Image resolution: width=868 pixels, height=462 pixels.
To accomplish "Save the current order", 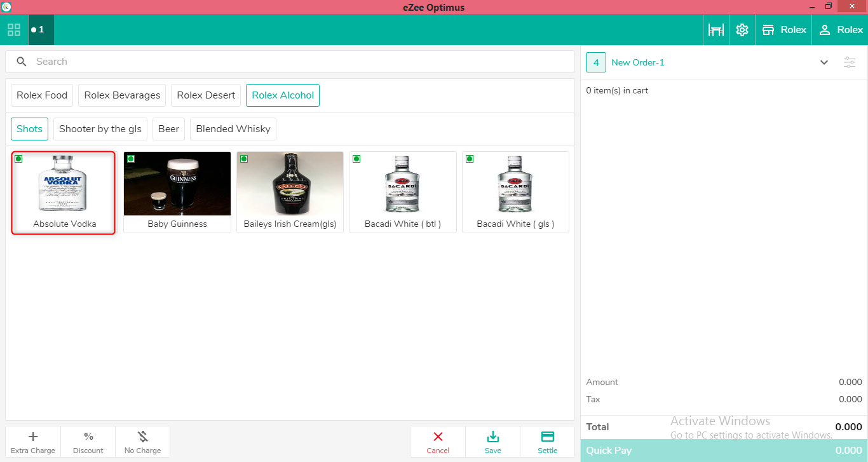I will pyautogui.click(x=492, y=442).
